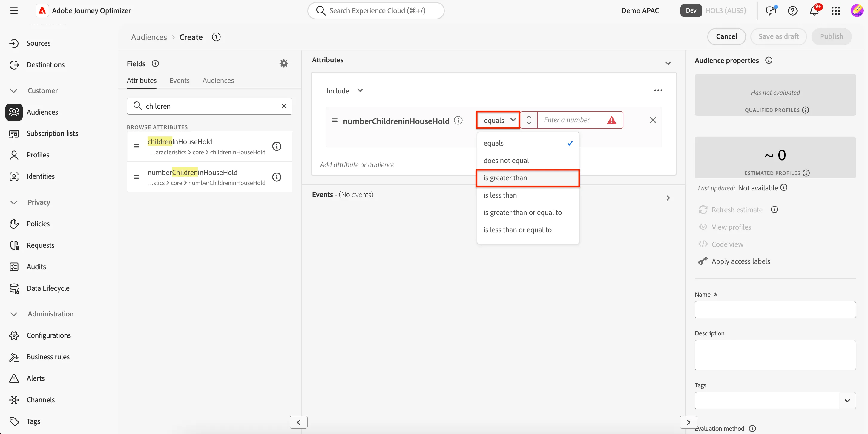Click the Publish button
This screenshot has height=434, width=868.
pyautogui.click(x=831, y=36)
